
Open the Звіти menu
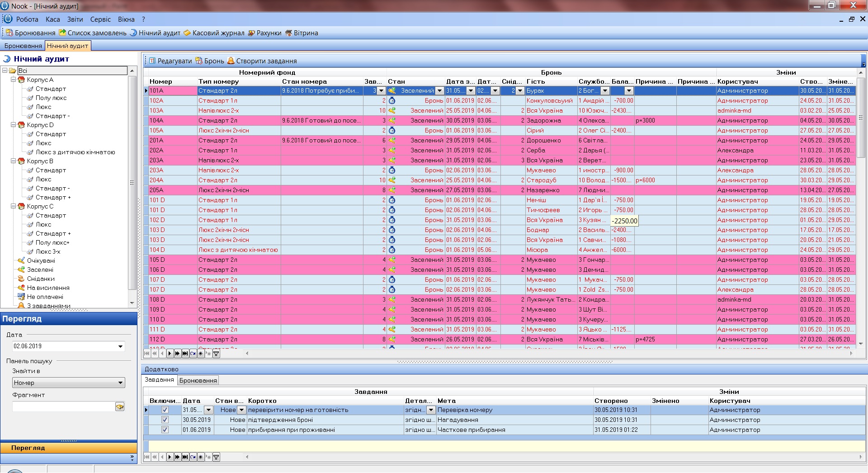tap(75, 19)
